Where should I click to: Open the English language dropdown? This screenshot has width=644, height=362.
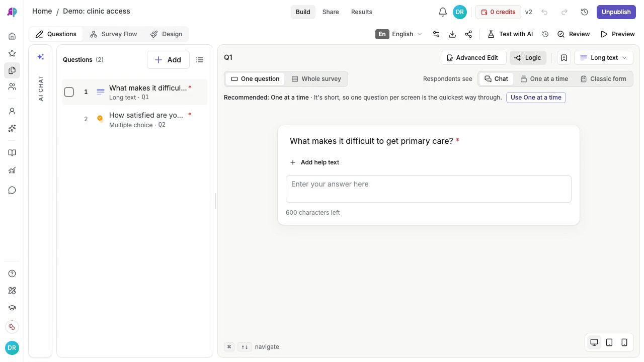[x=399, y=34]
